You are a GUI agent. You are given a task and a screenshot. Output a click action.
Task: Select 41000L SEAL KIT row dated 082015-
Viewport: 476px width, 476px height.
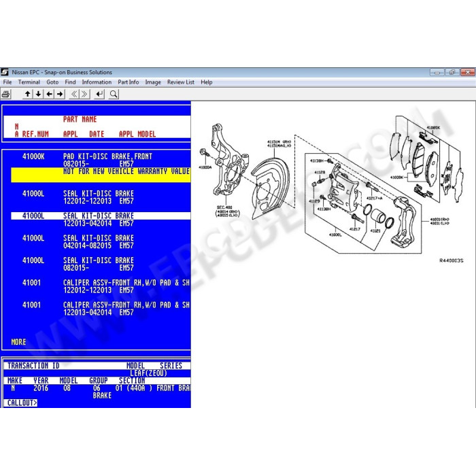[x=101, y=264]
